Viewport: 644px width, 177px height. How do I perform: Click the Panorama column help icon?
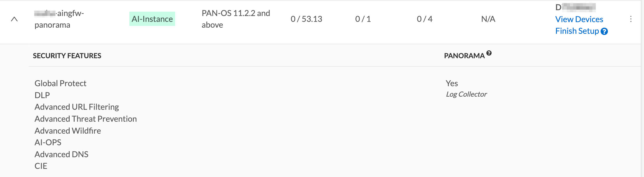489,53
